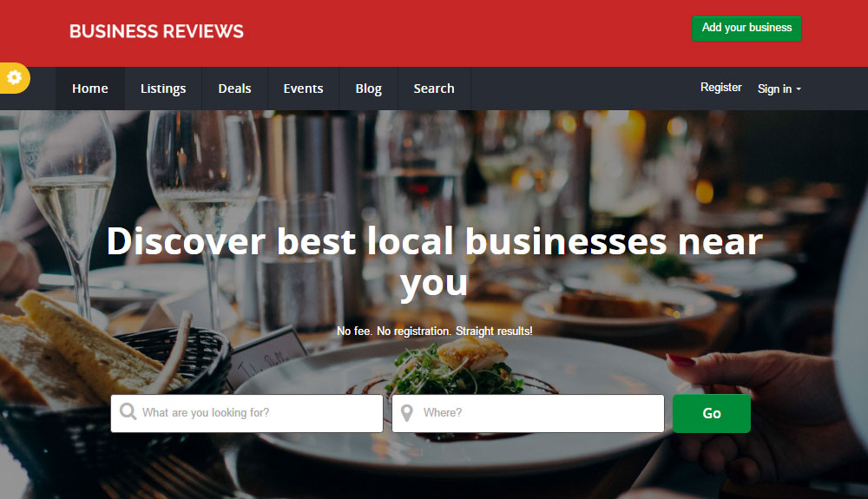This screenshot has height=499, width=868.
Task: Open the Listings page
Action: 163,89
